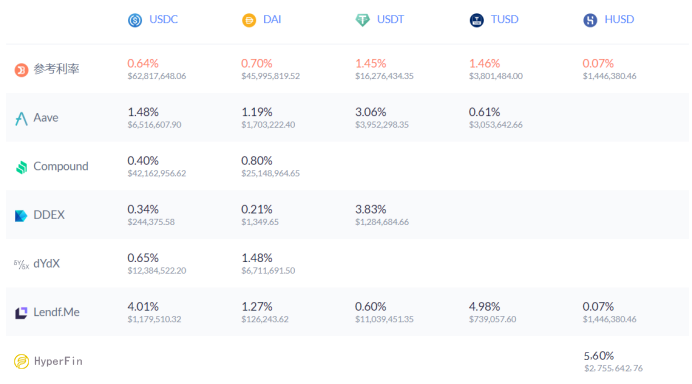Click the $62,817,648.06 amount

pos(157,76)
